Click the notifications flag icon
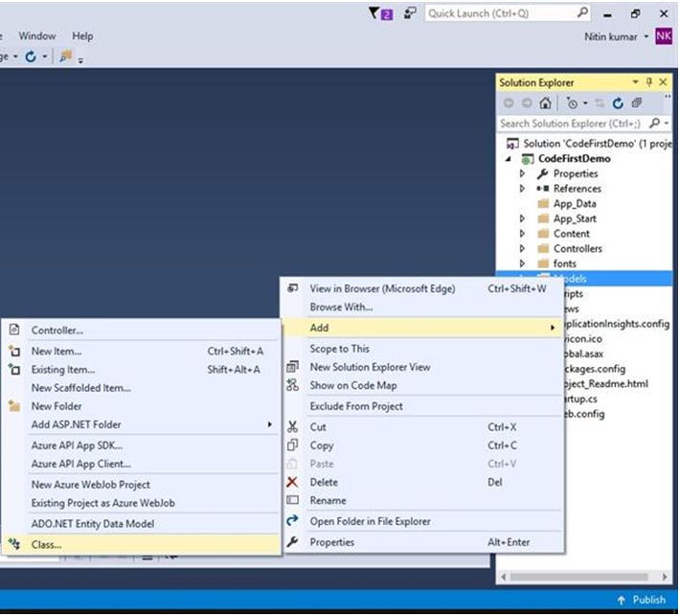The height and width of the screenshot is (616, 680). click(x=380, y=13)
